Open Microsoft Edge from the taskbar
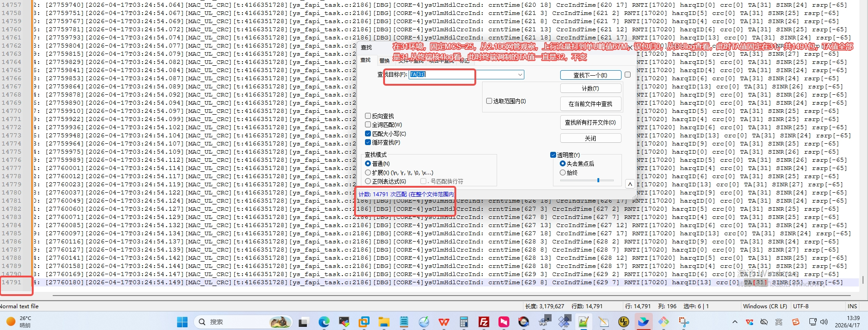 tap(324, 322)
